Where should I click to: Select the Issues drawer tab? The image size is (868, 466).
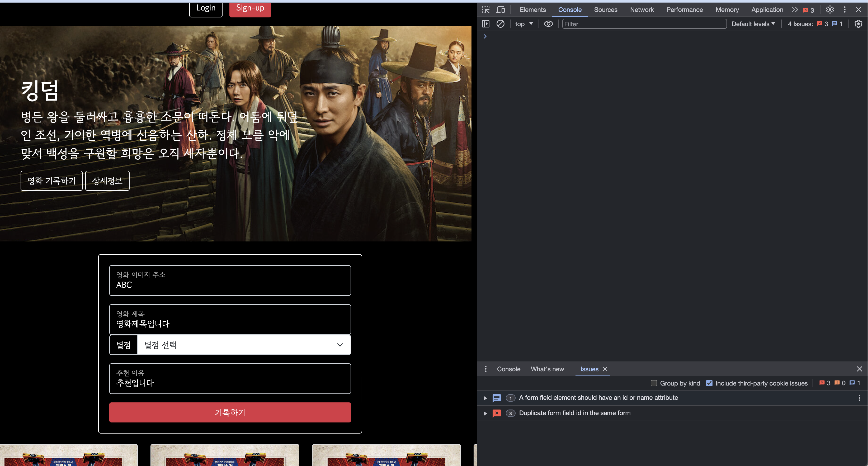tap(589, 369)
